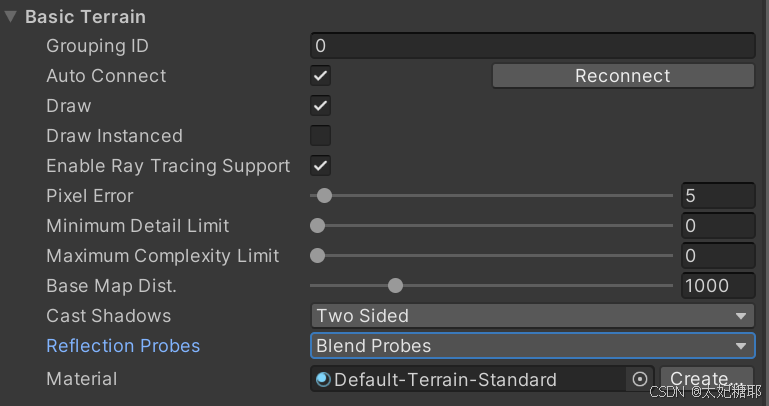Toggle the Auto Connect checkbox
Viewport: 769px width, 406px height.
point(321,76)
